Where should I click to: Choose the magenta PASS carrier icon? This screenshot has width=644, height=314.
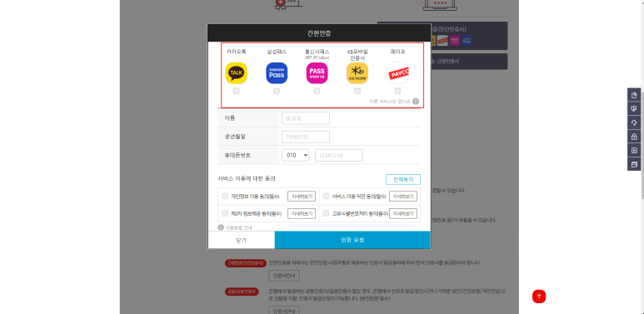[x=317, y=73]
